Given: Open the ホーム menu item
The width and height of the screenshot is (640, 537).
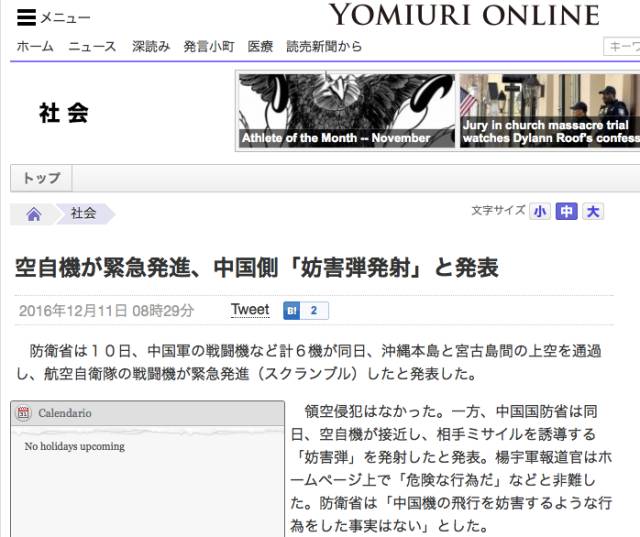Looking at the screenshot, I should 35,46.
